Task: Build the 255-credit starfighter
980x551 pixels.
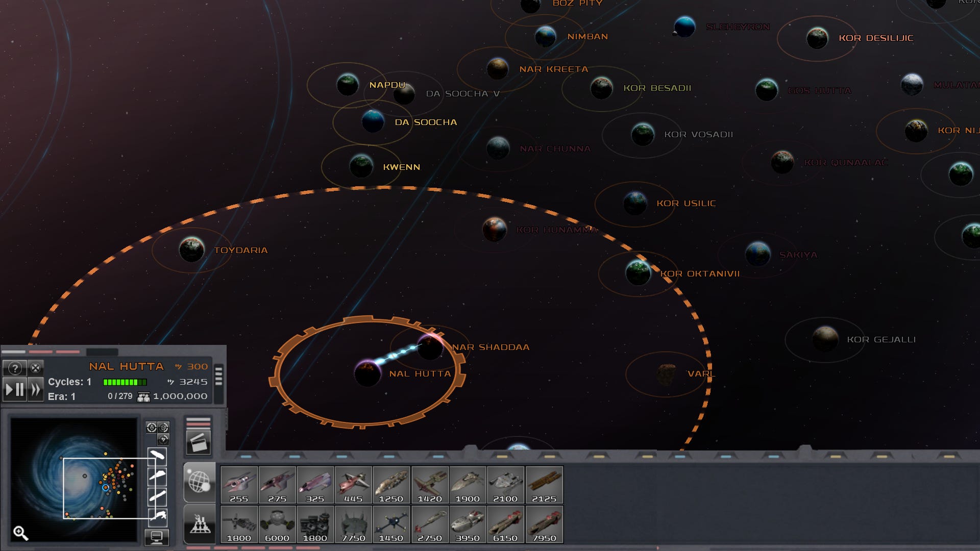Action: pos(239,485)
